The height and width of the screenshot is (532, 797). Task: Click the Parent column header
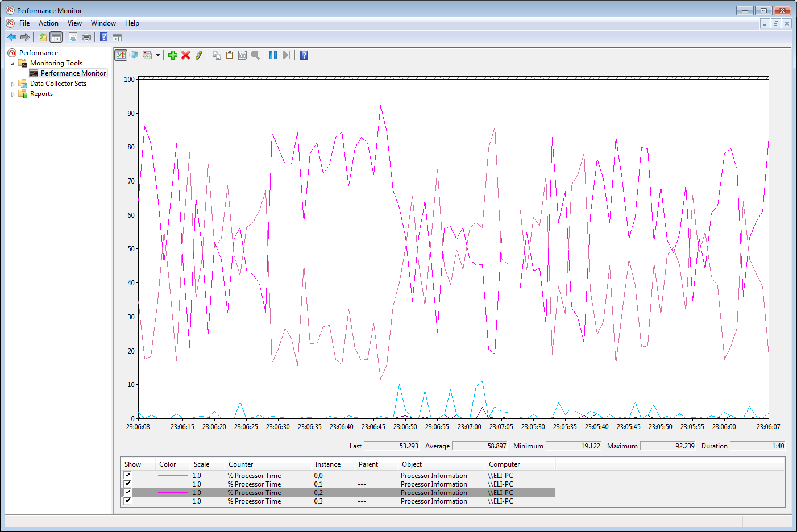[x=376, y=464]
